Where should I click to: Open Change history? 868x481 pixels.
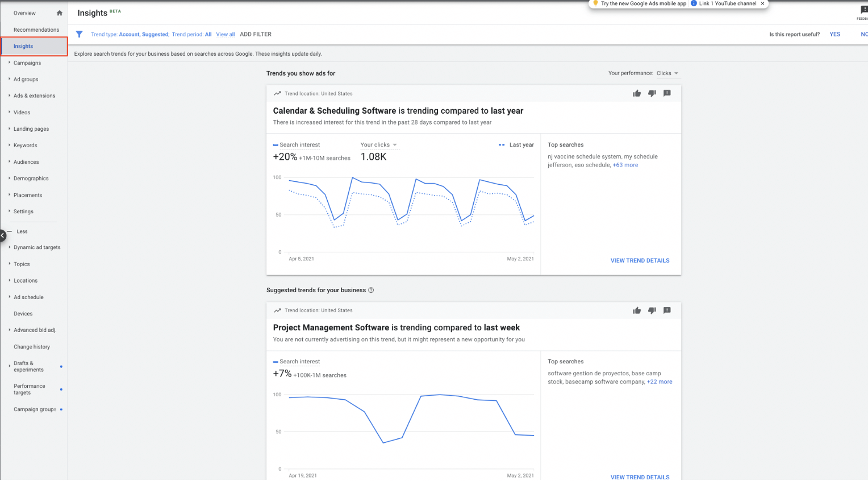(x=32, y=347)
